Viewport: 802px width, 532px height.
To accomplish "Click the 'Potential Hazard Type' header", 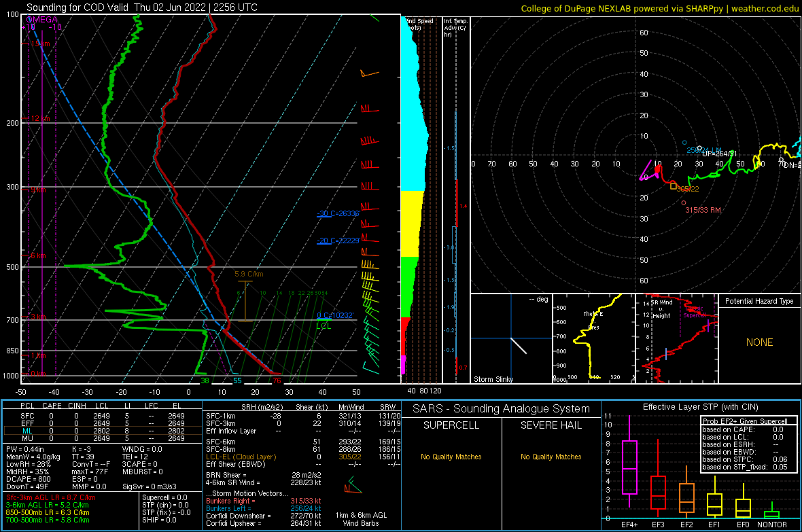I will [759, 301].
